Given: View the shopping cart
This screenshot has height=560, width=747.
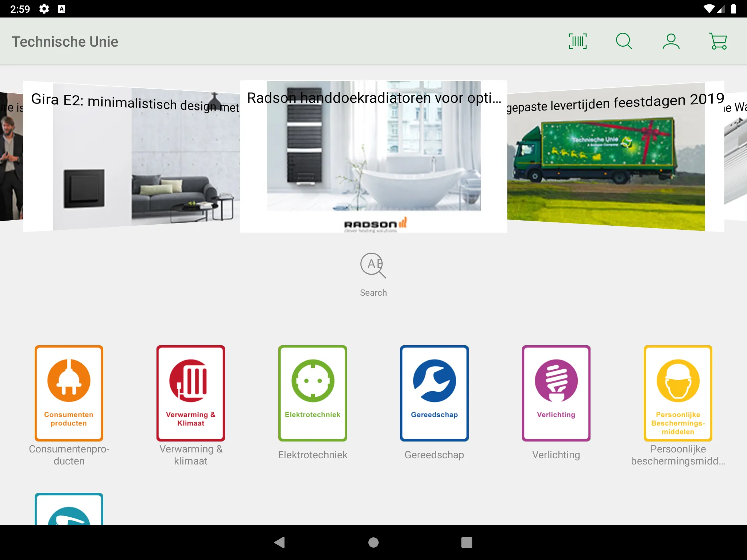Looking at the screenshot, I should click(x=718, y=41).
